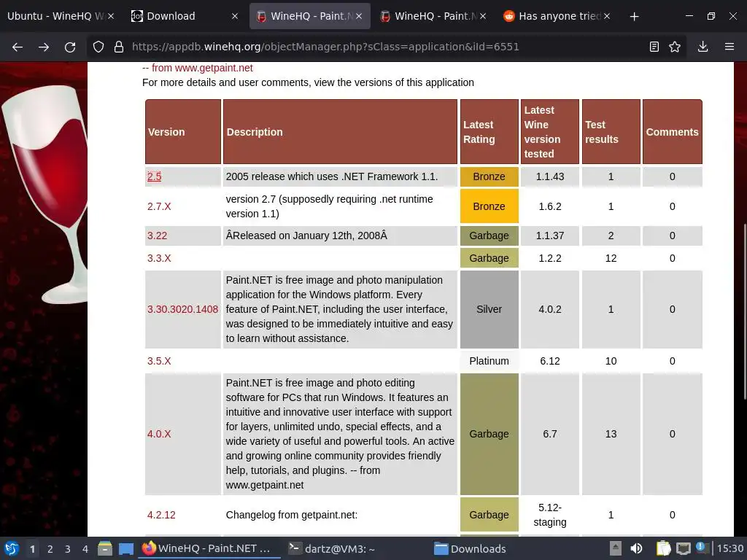
Task: Toggle reader view icon in address bar
Action: pyautogui.click(x=654, y=47)
